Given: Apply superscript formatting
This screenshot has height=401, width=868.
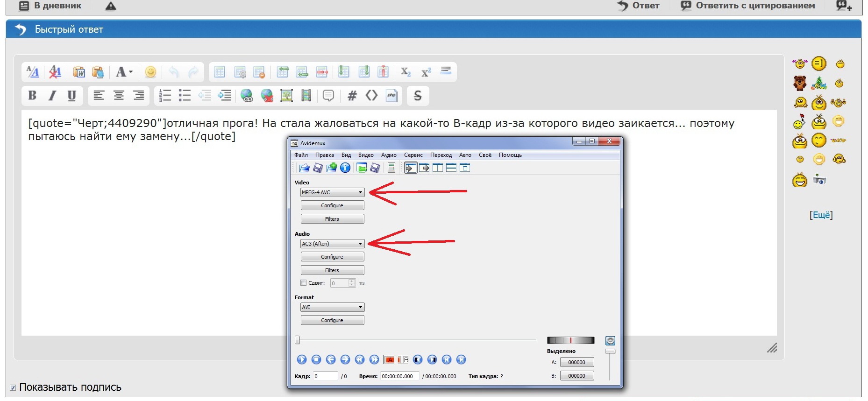Looking at the screenshot, I should point(426,72).
